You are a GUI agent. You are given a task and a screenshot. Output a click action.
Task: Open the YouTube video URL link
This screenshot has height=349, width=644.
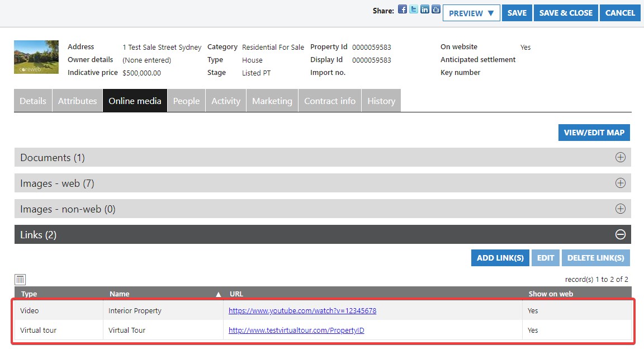(302, 311)
